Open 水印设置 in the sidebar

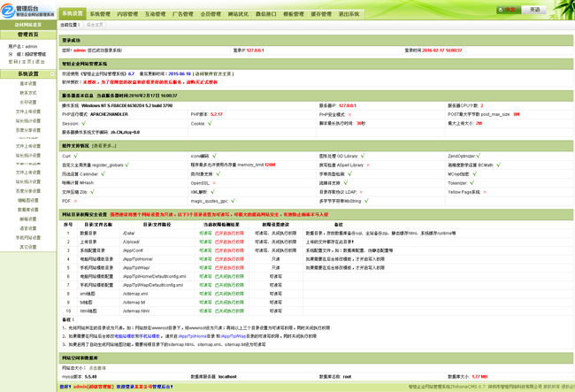tap(28, 103)
